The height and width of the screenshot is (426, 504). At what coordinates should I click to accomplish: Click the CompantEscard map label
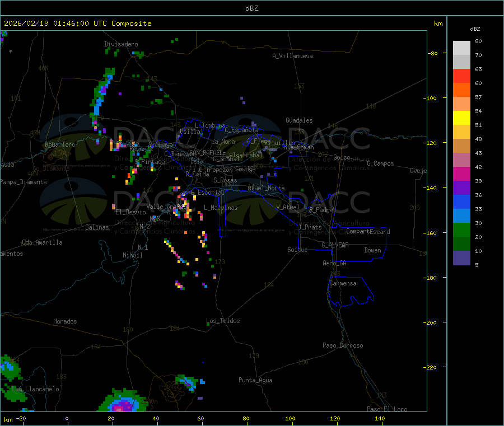[368, 232]
